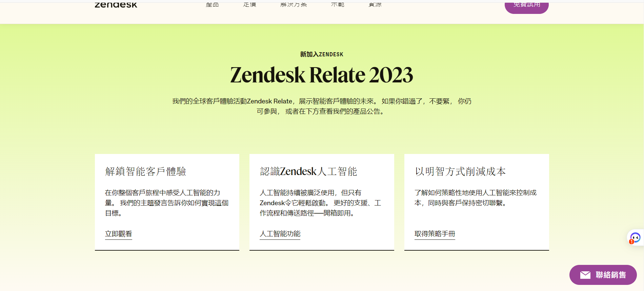
Task: Follow the 取得策略手冊 link
Action: 435,234
